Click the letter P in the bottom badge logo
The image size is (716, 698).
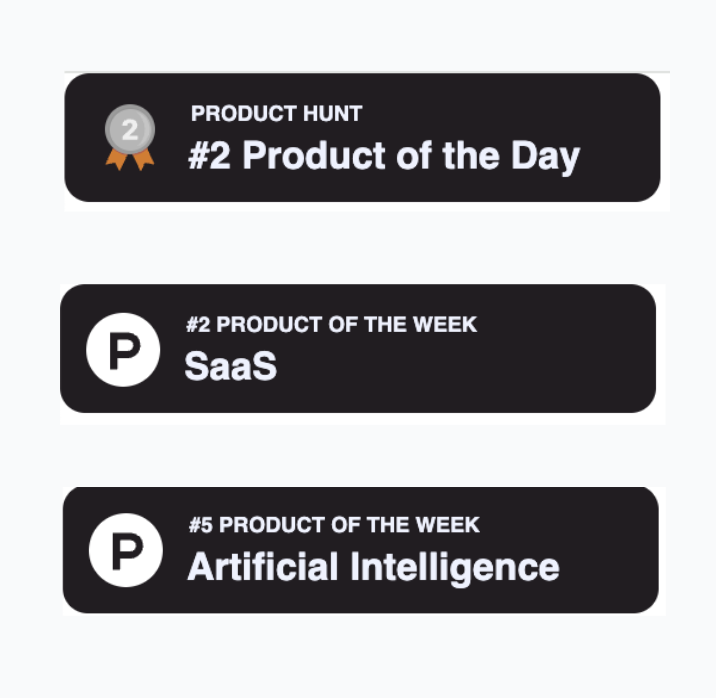point(127,551)
